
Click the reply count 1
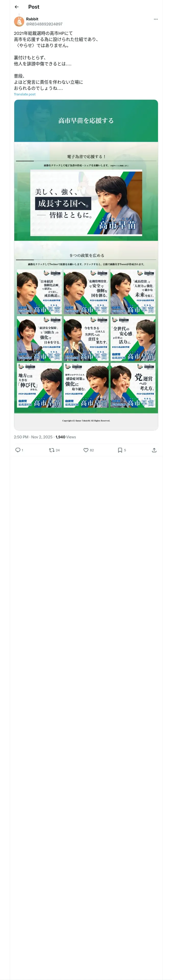pos(22,450)
